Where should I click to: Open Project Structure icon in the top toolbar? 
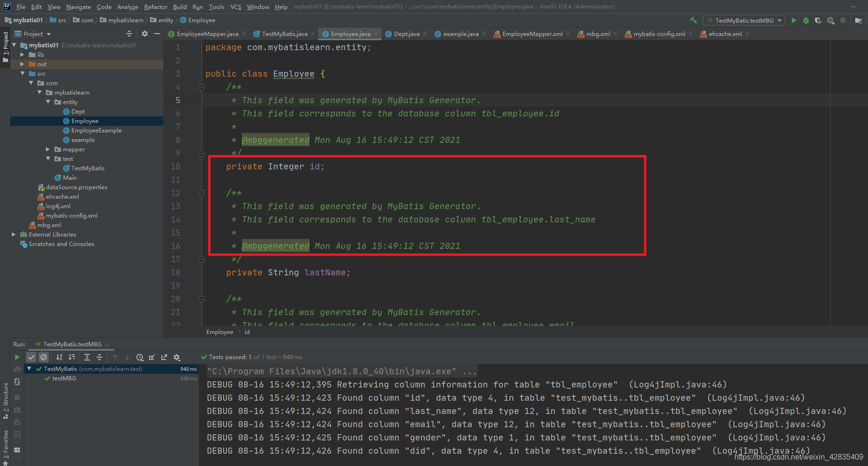tap(858, 20)
